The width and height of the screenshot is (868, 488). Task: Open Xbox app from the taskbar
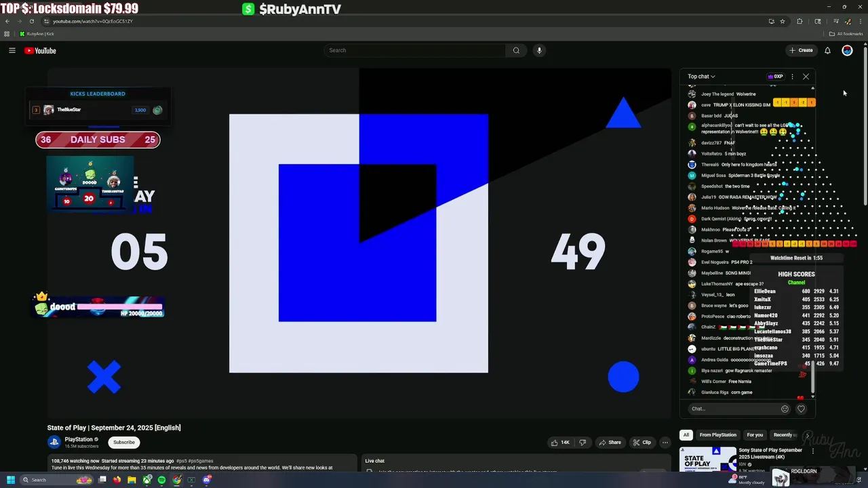[146, 480]
